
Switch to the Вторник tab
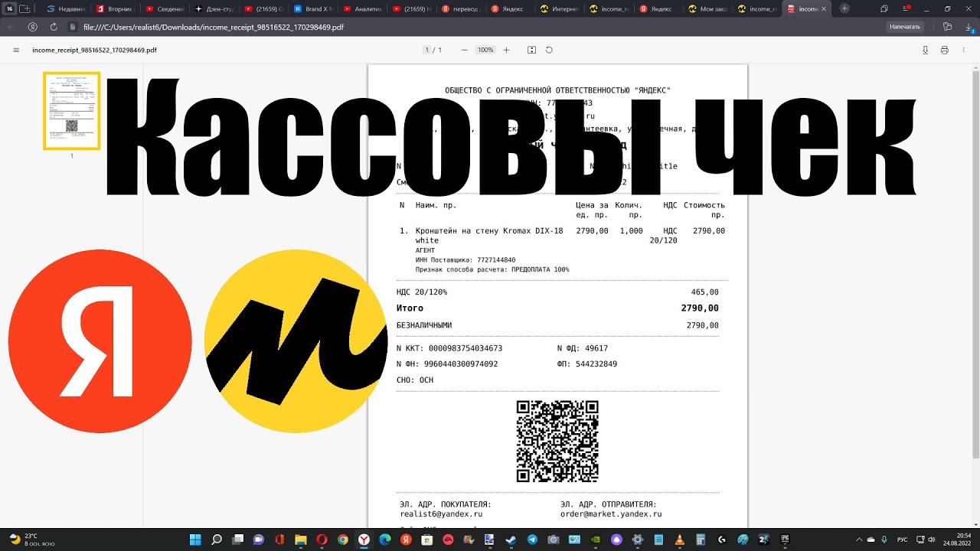[x=115, y=8]
